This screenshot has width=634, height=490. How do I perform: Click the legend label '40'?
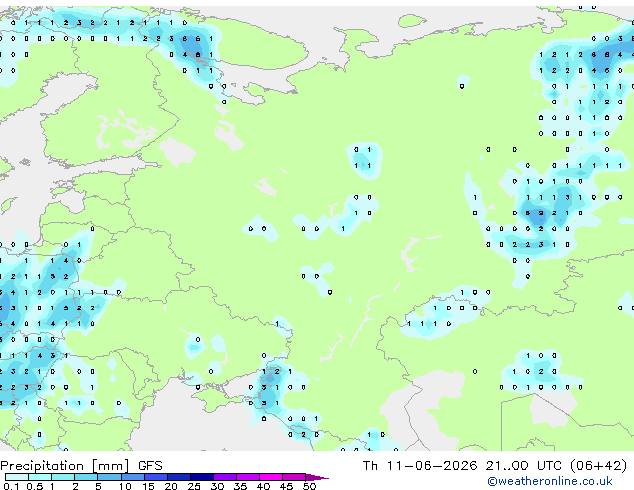[263, 486]
